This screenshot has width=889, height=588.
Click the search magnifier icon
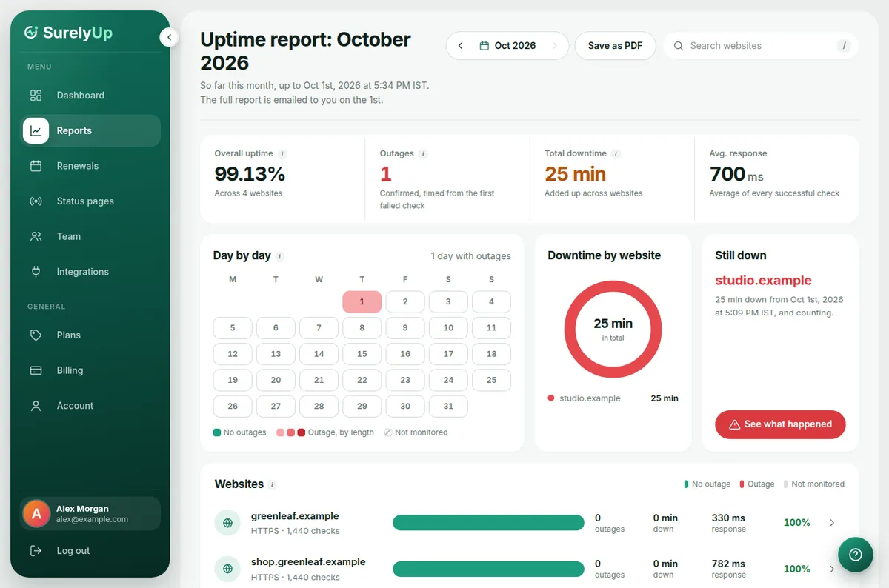[x=678, y=46]
